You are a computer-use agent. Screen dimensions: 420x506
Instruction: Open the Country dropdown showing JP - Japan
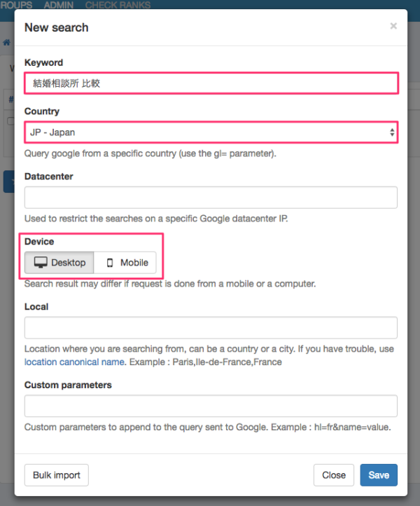(x=210, y=132)
